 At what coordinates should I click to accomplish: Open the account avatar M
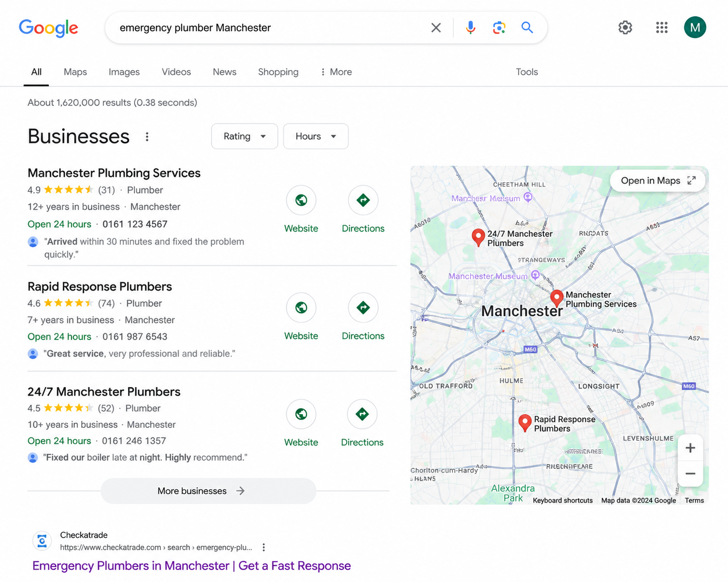click(x=695, y=28)
